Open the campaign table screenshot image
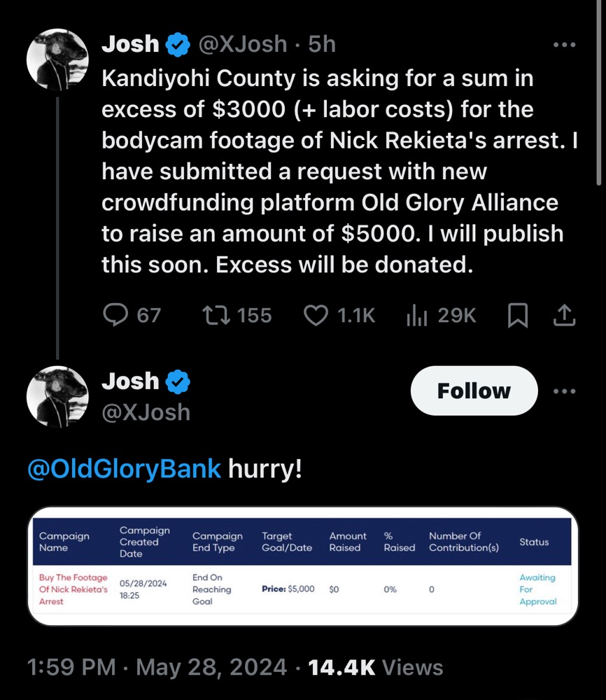Screen dimensions: 606x700 point(302,566)
